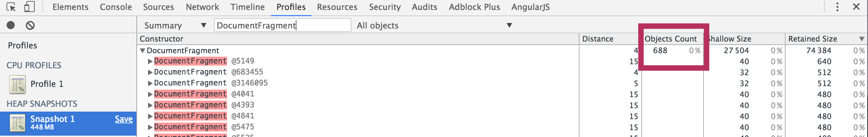Open the Summary view dropdown

[175, 25]
